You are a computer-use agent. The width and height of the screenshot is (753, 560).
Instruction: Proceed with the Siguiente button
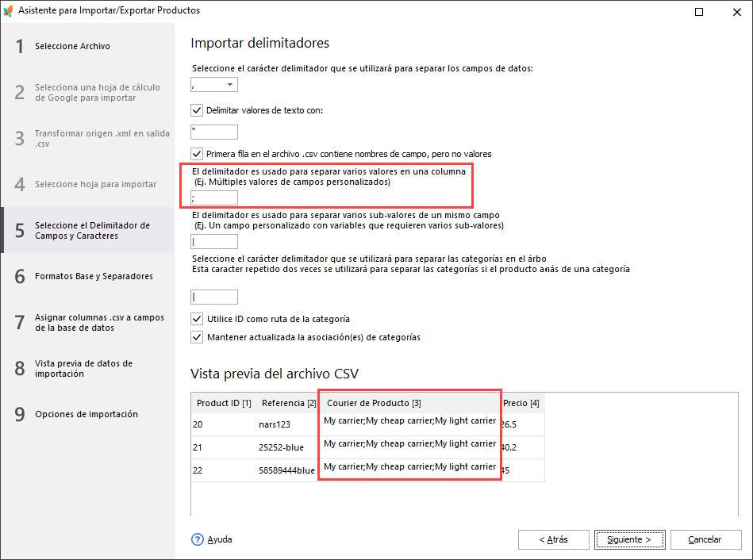click(x=629, y=539)
